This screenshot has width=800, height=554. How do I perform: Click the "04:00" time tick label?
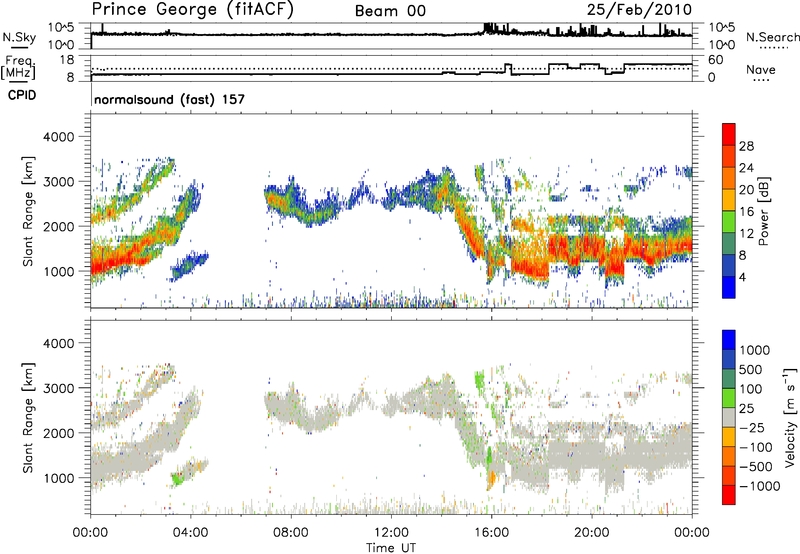[191, 533]
